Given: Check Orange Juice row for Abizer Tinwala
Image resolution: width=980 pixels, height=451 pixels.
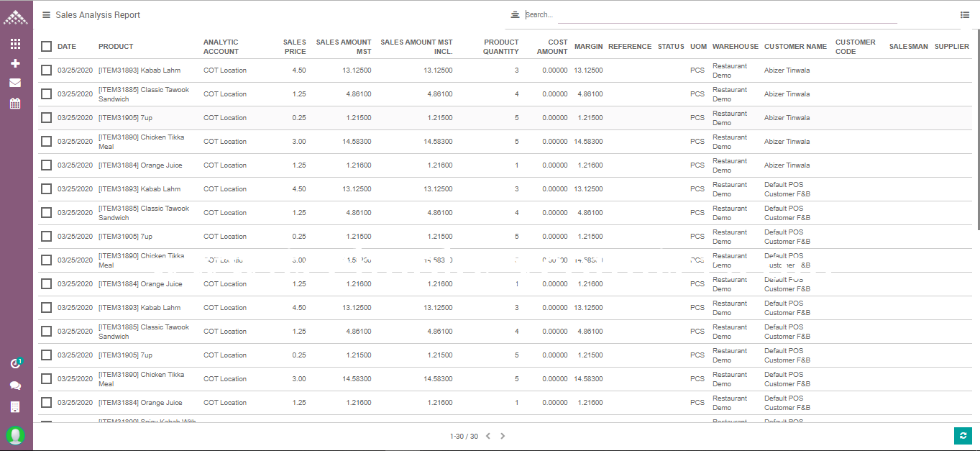Looking at the screenshot, I should 47,165.
